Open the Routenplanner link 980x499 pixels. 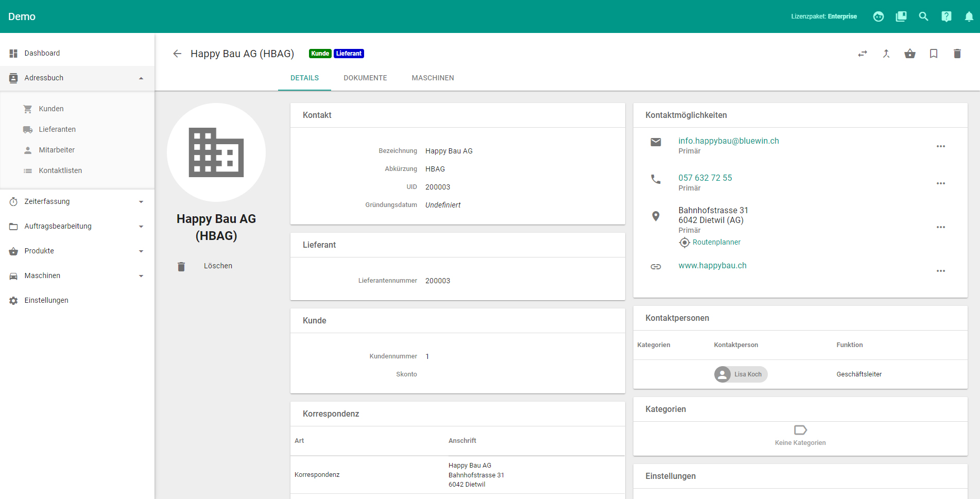pyautogui.click(x=716, y=242)
